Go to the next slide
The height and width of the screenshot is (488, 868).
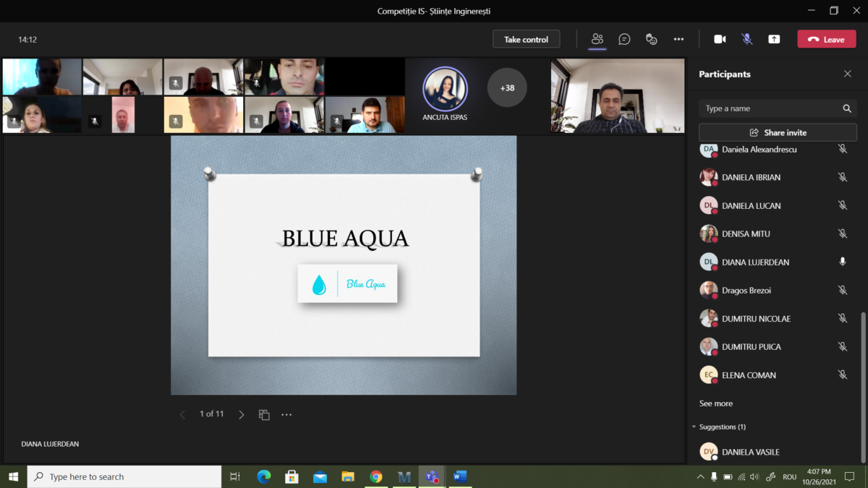242,415
